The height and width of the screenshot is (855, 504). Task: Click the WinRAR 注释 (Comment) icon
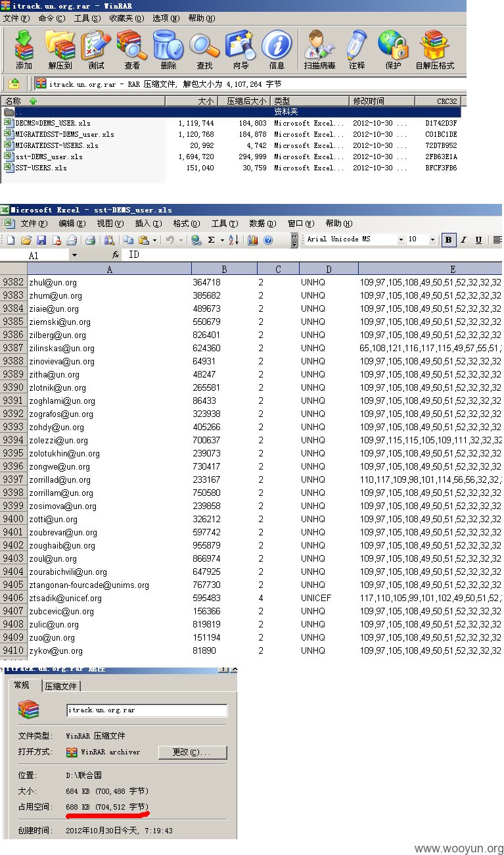(357, 49)
